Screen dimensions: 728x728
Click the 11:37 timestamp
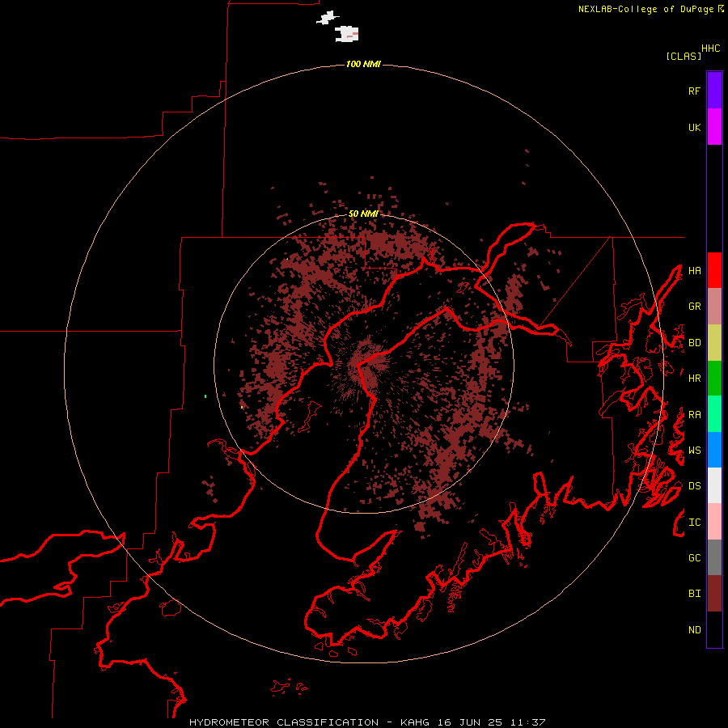tap(528, 722)
